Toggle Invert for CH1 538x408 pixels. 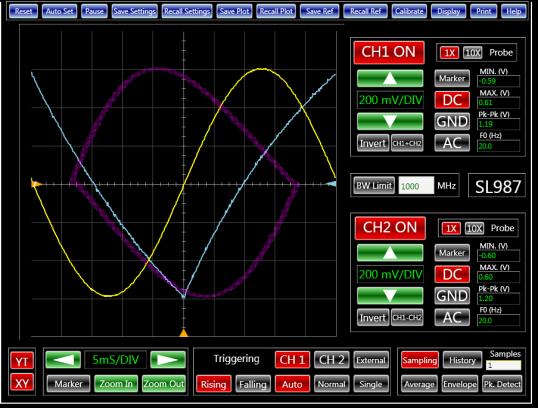[373, 143]
